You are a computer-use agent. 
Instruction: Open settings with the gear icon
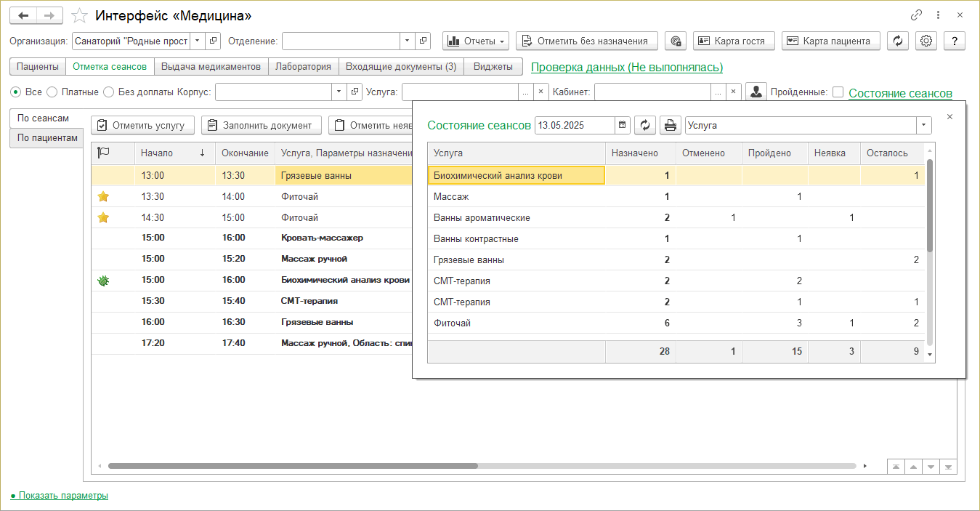pyautogui.click(x=926, y=41)
